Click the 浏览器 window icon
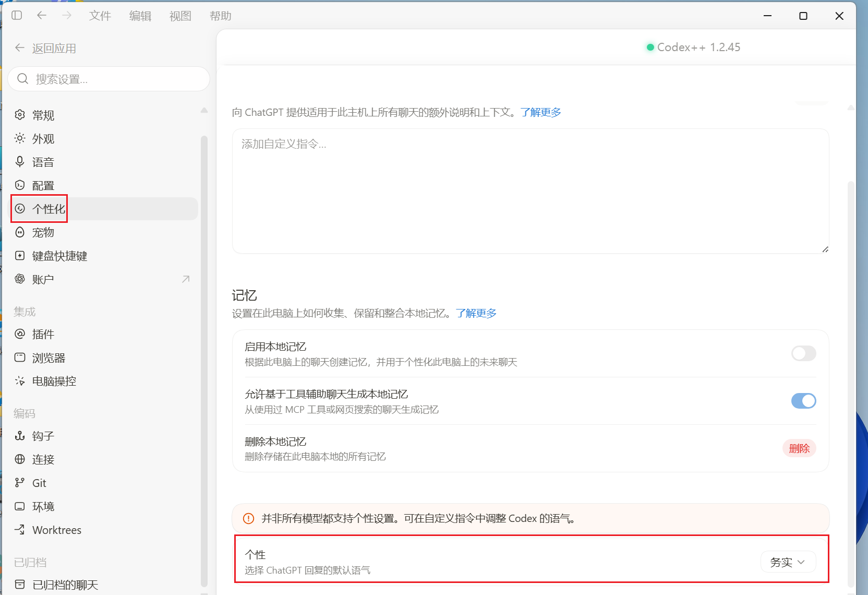Image resolution: width=868 pixels, height=595 pixels. pos(20,358)
